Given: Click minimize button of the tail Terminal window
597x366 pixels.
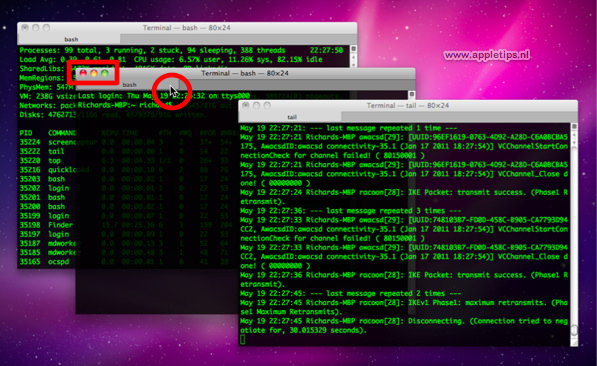Looking at the screenshot, I should tap(256, 105).
